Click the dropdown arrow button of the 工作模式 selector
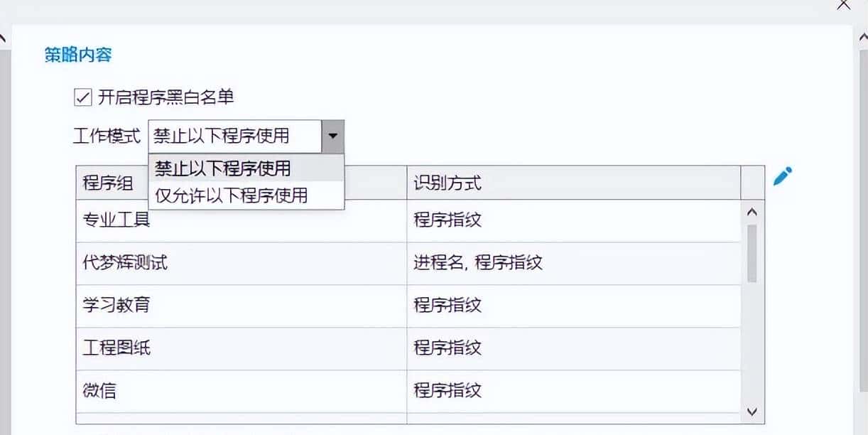Viewport: 868px width, 435px height. [x=332, y=136]
